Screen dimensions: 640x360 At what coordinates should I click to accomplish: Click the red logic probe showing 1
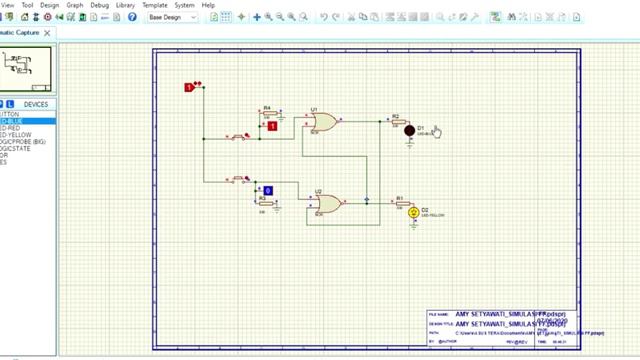click(x=272, y=127)
